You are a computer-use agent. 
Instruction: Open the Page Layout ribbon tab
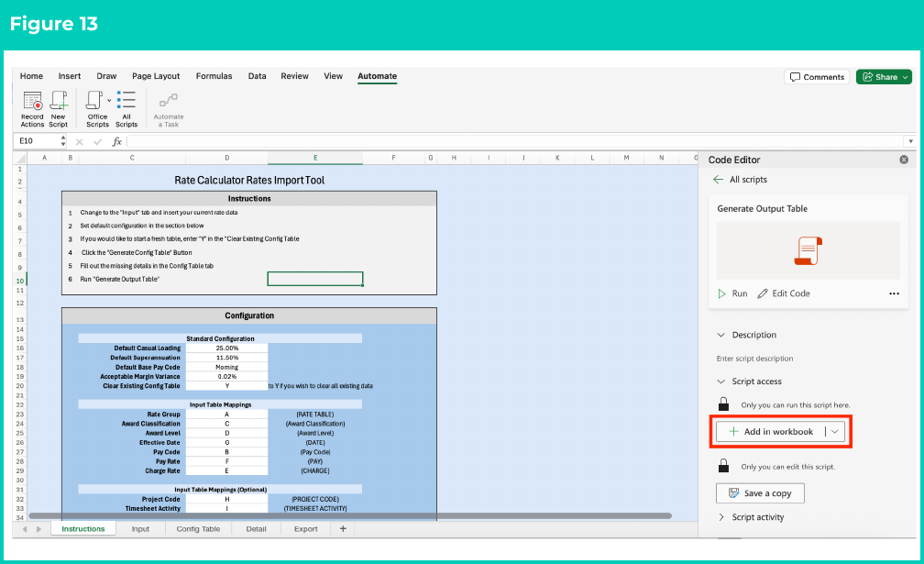156,76
